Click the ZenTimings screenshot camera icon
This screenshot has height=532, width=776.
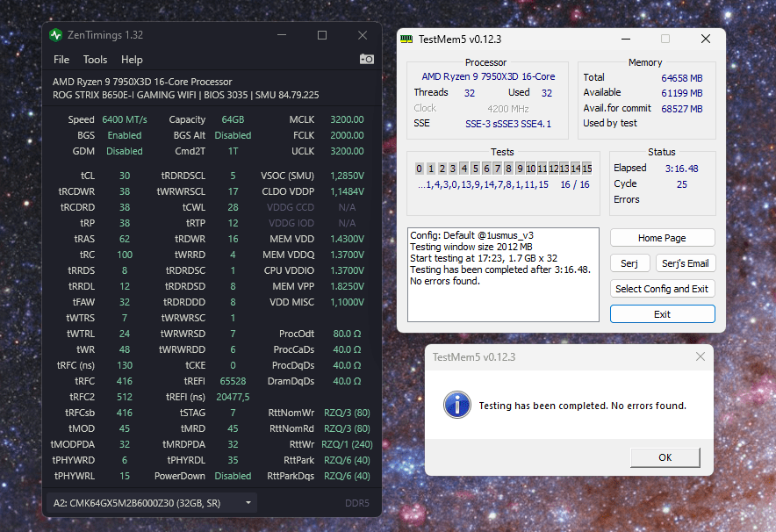click(x=367, y=60)
